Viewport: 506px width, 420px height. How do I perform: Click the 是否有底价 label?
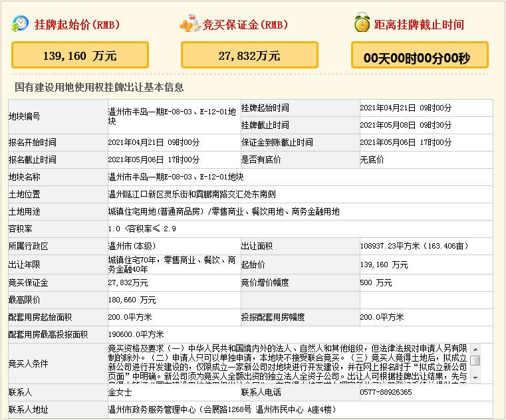(x=261, y=159)
